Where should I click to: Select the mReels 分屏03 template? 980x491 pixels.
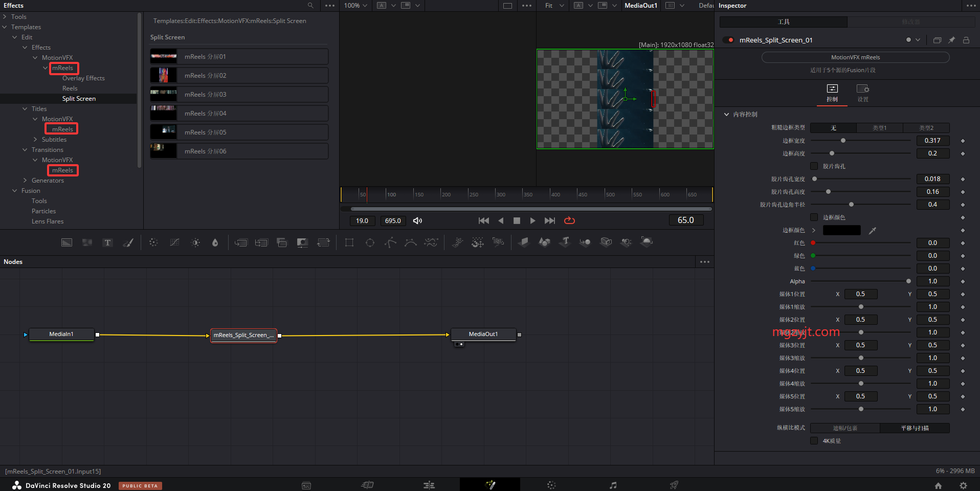(x=239, y=95)
